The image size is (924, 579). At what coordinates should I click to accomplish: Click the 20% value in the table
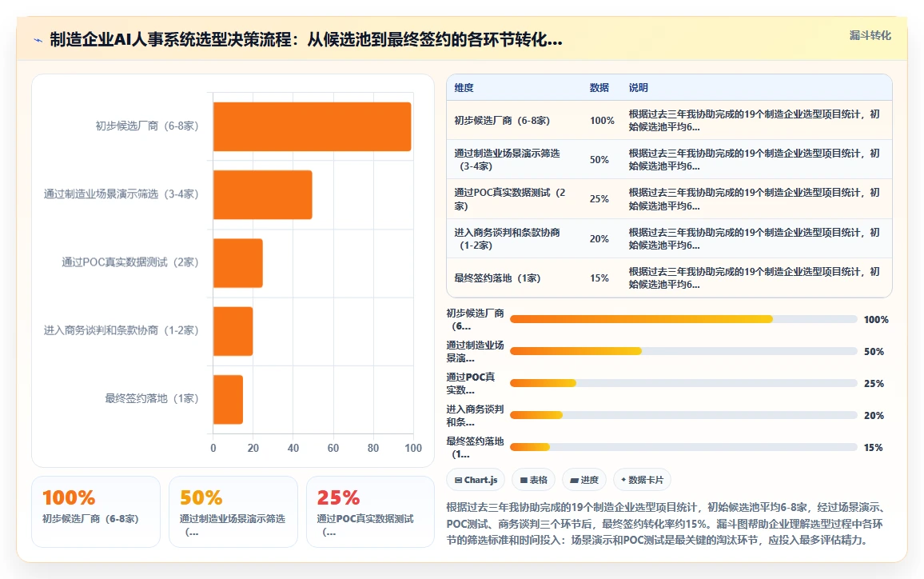pos(599,239)
